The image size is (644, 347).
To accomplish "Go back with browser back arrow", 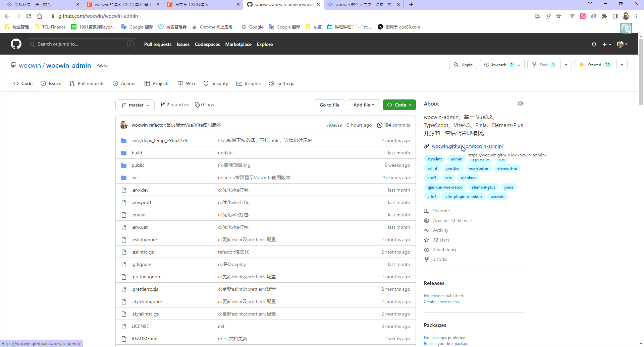I will (7, 16).
